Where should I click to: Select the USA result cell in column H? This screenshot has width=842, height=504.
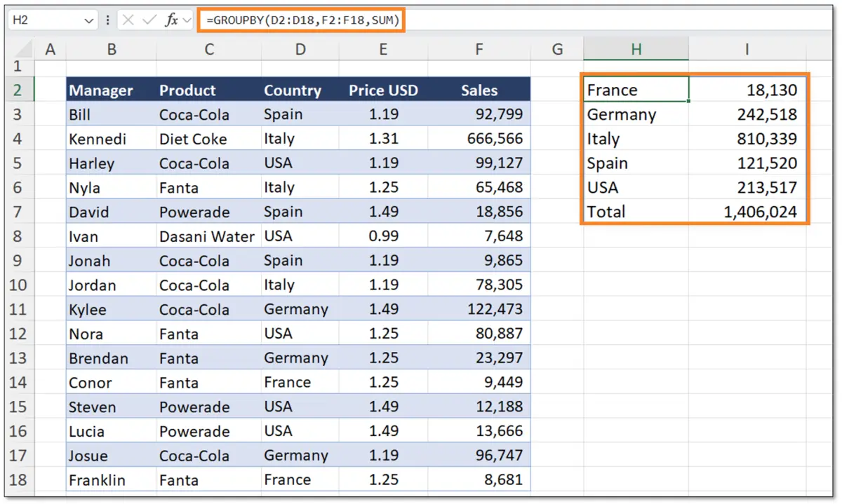[636, 187]
